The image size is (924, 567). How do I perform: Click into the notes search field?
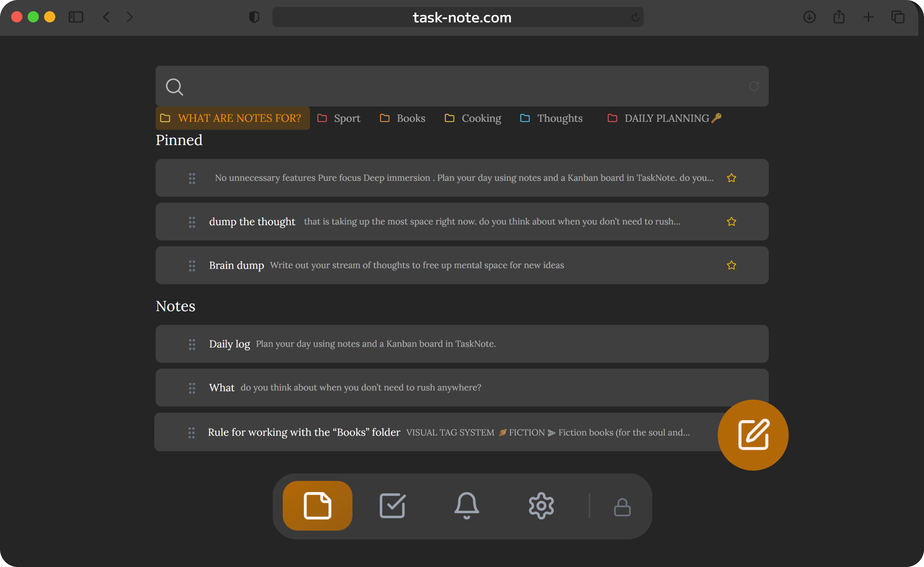450,86
